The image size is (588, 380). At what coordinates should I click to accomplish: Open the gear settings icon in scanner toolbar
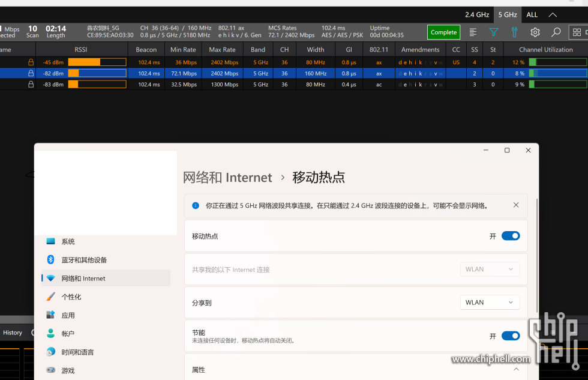(x=535, y=32)
